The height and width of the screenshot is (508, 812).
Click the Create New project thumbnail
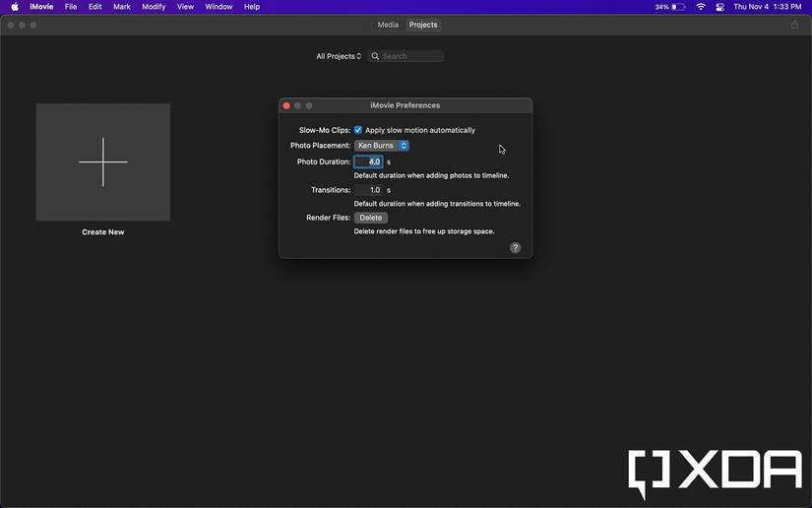tap(103, 161)
